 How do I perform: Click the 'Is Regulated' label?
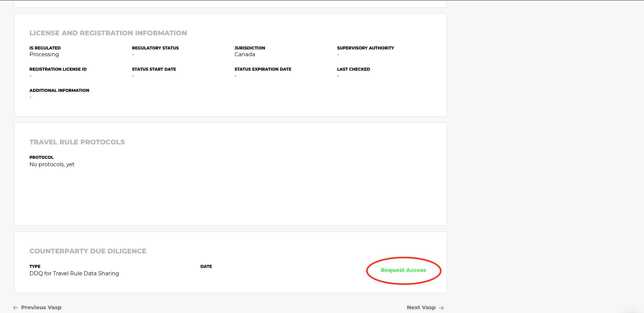pyautogui.click(x=45, y=48)
